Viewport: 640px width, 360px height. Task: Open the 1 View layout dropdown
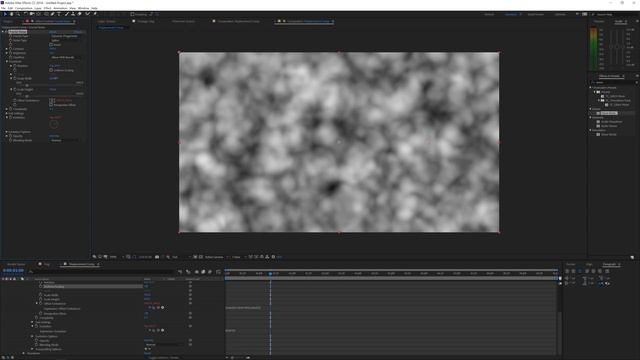[x=238, y=257]
